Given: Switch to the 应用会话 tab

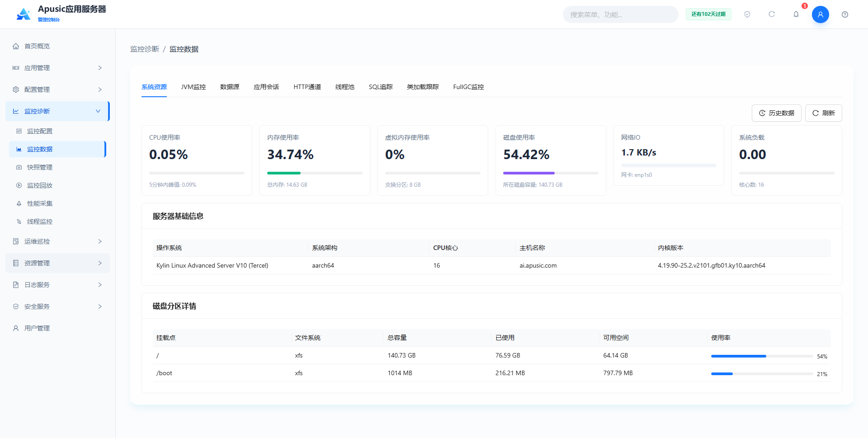Looking at the screenshot, I should pyautogui.click(x=266, y=87).
